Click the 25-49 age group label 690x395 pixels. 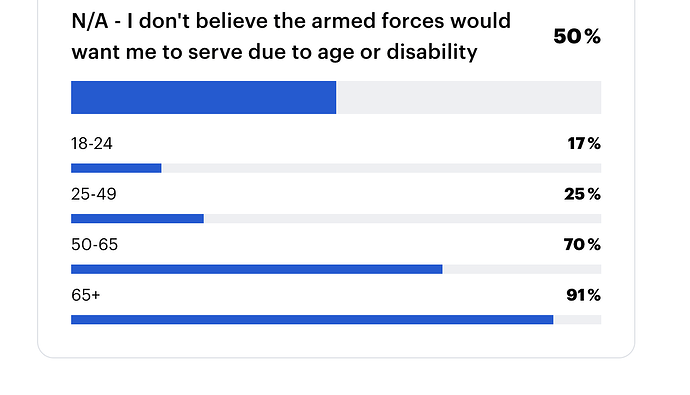coord(94,194)
